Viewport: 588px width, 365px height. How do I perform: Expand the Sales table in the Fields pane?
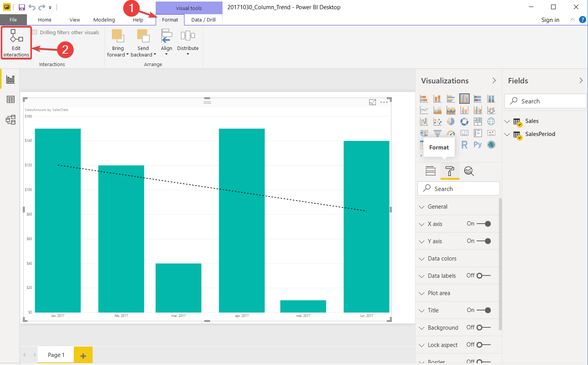coord(507,121)
